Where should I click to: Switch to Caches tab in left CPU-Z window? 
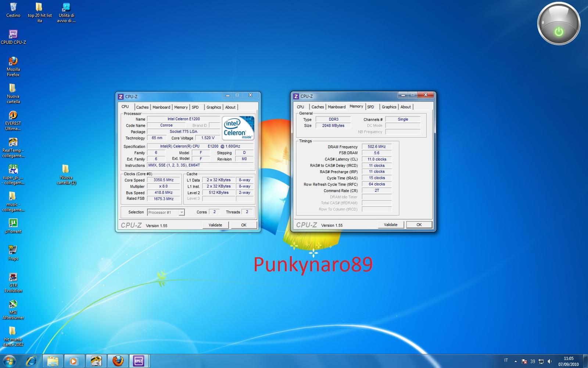click(x=142, y=107)
